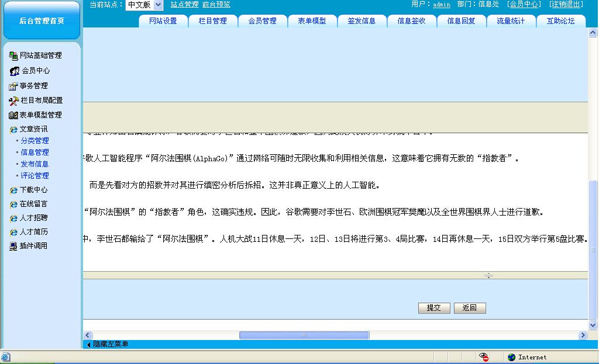Click the 网站基础管理 sidebar icon
The width and height of the screenshot is (599, 364).
pos(13,56)
